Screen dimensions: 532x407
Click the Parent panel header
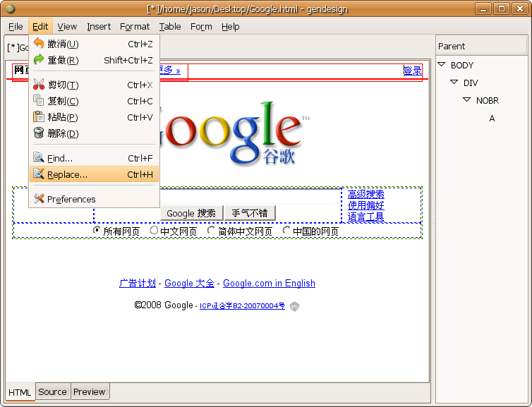pyautogui.click(x=481, y=46)
